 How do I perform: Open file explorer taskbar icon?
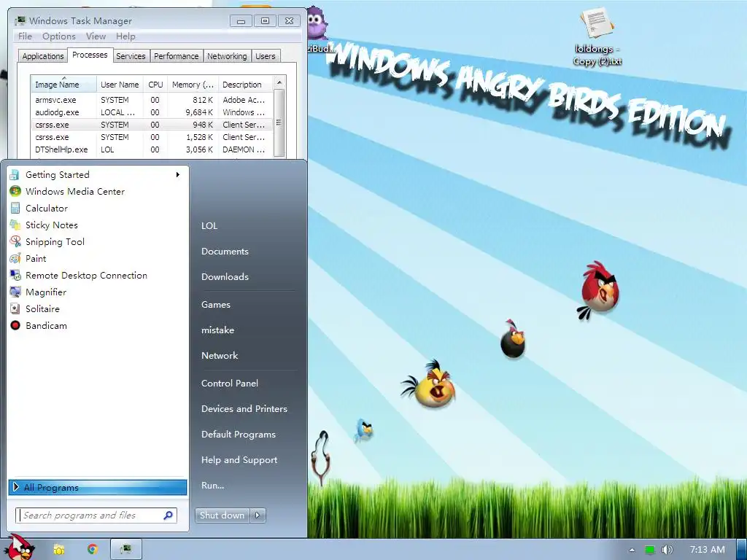(x=59, y=550)
